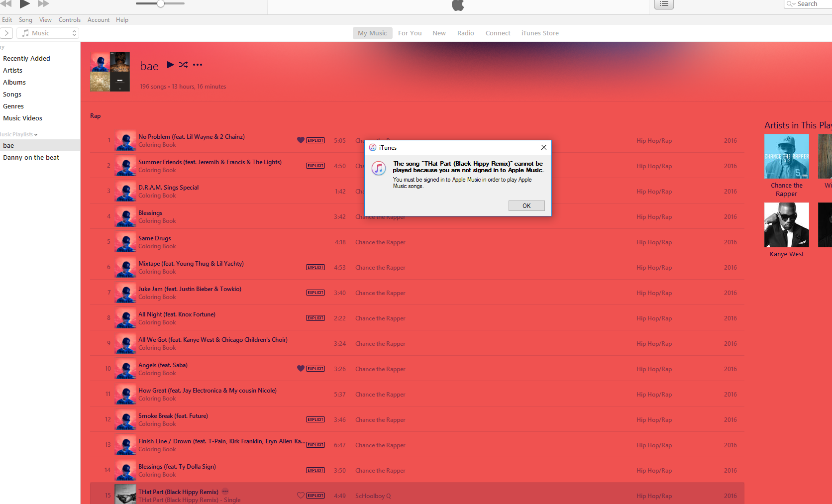The height and width of the screenshot is (504, 832).
Task: Switch to the For You tab
Action: (410, 33)
